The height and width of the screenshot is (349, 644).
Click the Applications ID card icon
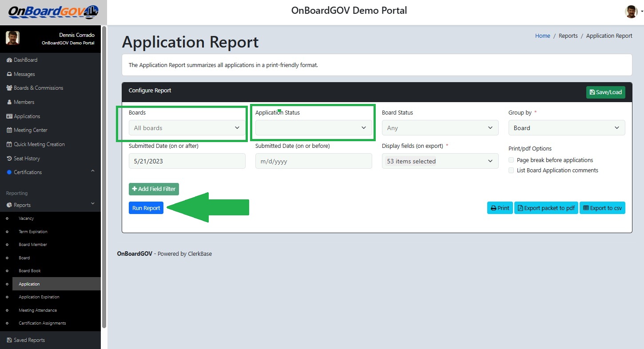(x=9, y=116)
